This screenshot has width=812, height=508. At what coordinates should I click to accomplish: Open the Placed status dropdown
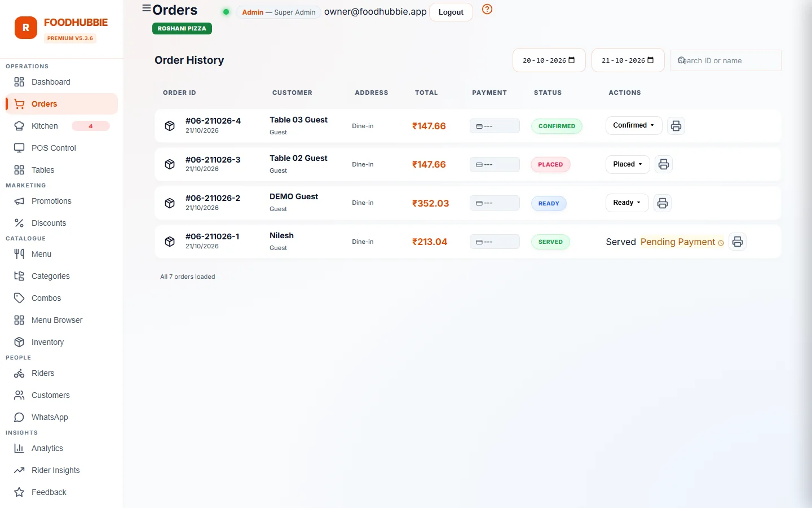coord(628,164)
